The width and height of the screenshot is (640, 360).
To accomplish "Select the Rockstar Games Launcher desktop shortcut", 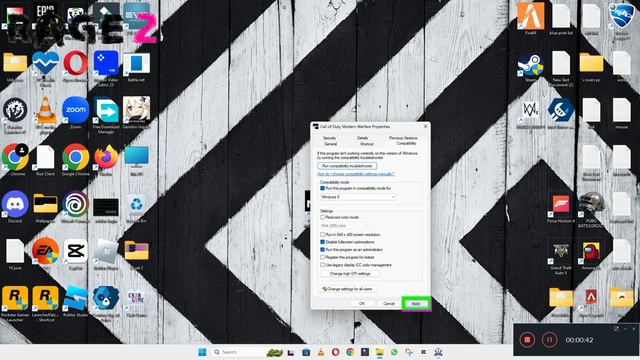I will click(x=15, y=299).
